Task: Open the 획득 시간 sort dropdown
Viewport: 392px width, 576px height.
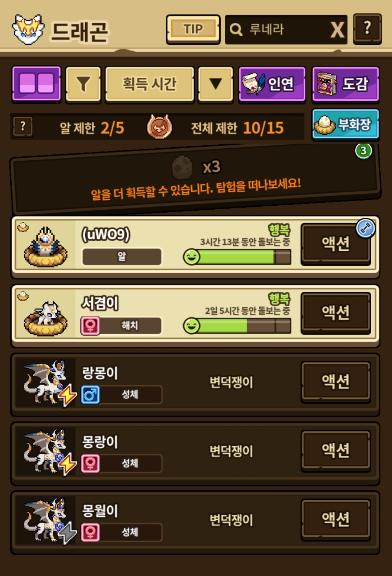Action: [150, 84]
